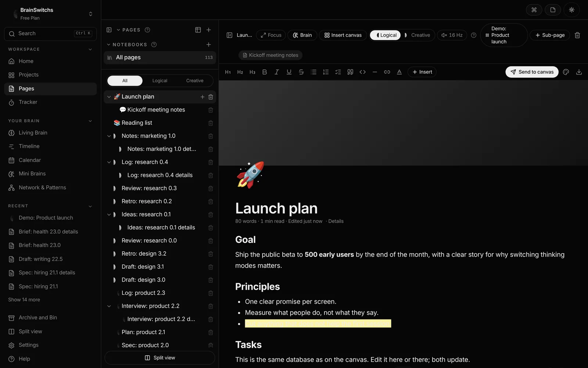The width and height of the screenshot is (588, 368).
Task: Collapse the Log: research 0.4 item
Action: (x=109, y=162)
